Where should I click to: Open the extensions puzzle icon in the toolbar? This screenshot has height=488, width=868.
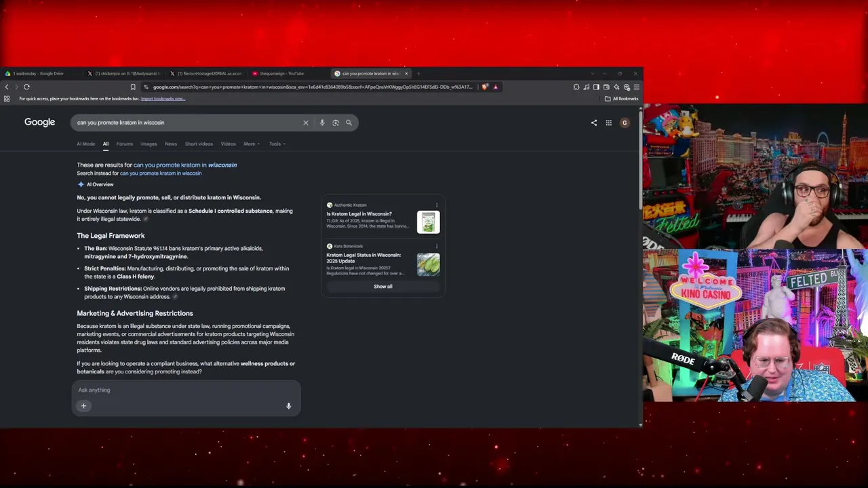[576, 87]
